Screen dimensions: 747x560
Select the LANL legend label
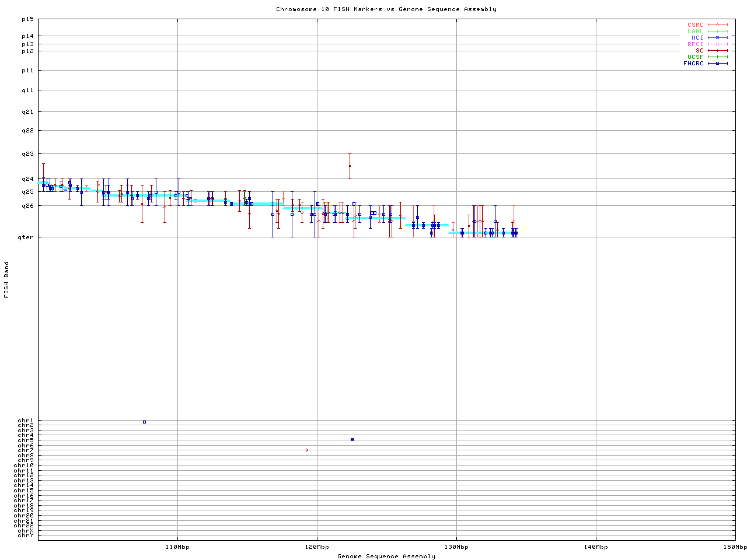pyautogui.click(x=695, y=32)
